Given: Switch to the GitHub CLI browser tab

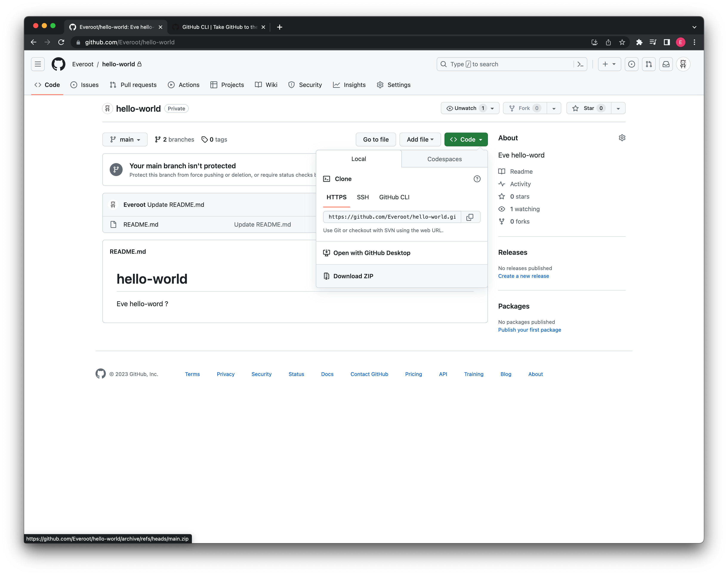Looking at the screenshot, I should point(219,27).
